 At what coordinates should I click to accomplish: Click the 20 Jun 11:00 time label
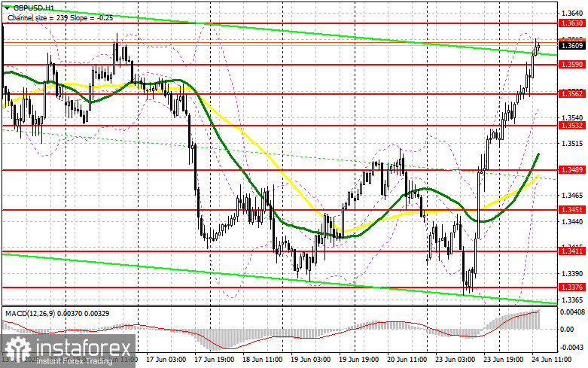[407, 360]
